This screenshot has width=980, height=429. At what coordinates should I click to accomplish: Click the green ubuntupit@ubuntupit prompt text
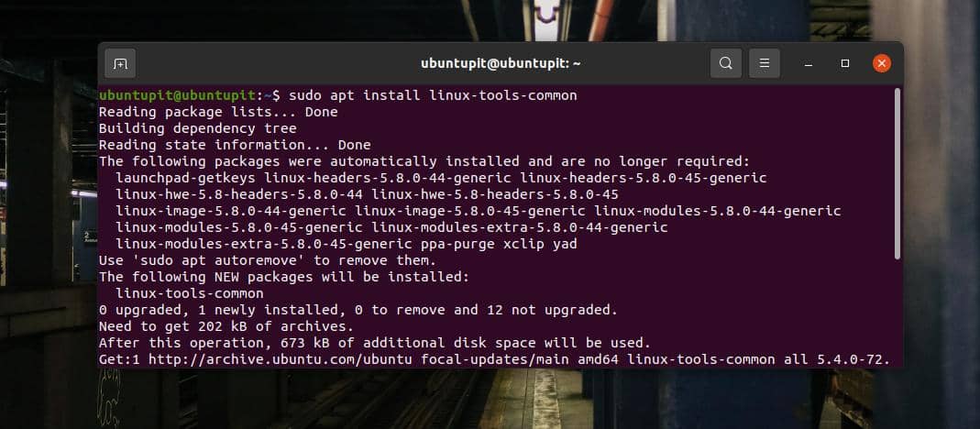179,95
